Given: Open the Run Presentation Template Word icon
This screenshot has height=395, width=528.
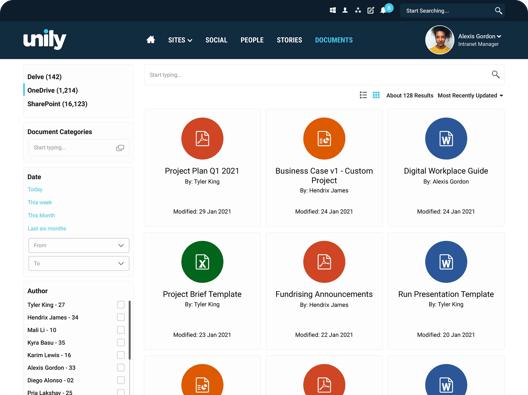Looking at the screenshot, I should coord(446,262).
